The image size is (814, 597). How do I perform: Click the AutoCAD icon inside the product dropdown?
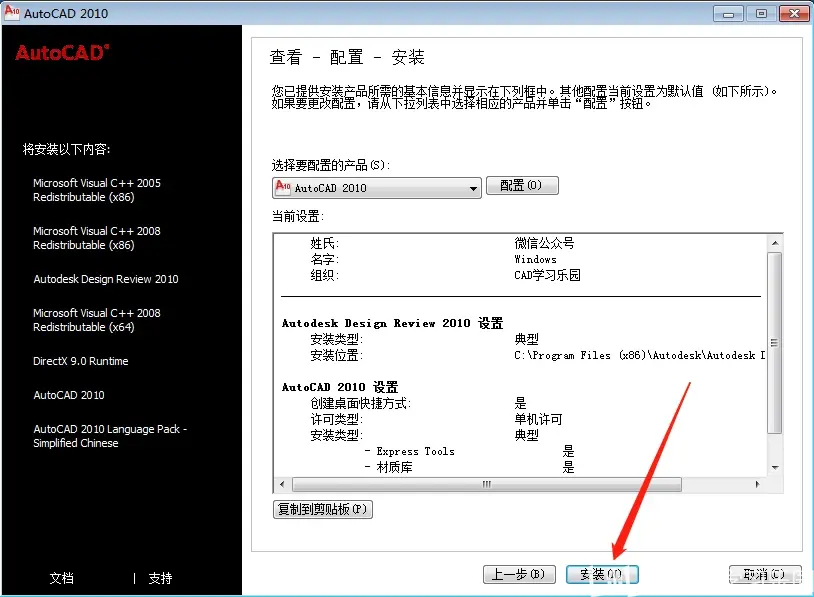283,187
